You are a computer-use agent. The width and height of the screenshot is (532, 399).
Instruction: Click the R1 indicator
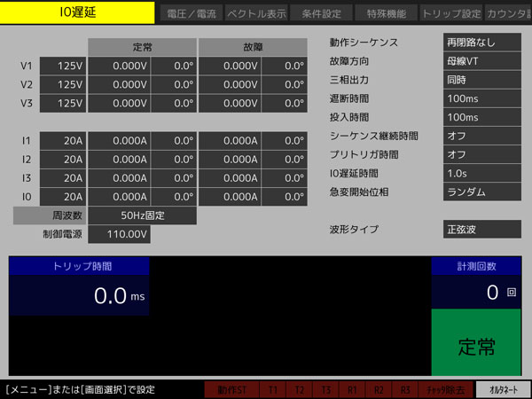[352, 389]
